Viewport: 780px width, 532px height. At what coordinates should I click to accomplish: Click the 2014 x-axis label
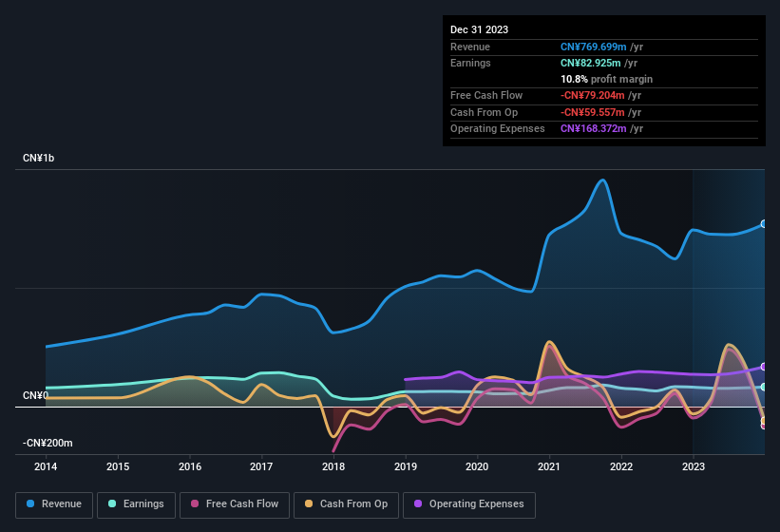pos(46,466)
